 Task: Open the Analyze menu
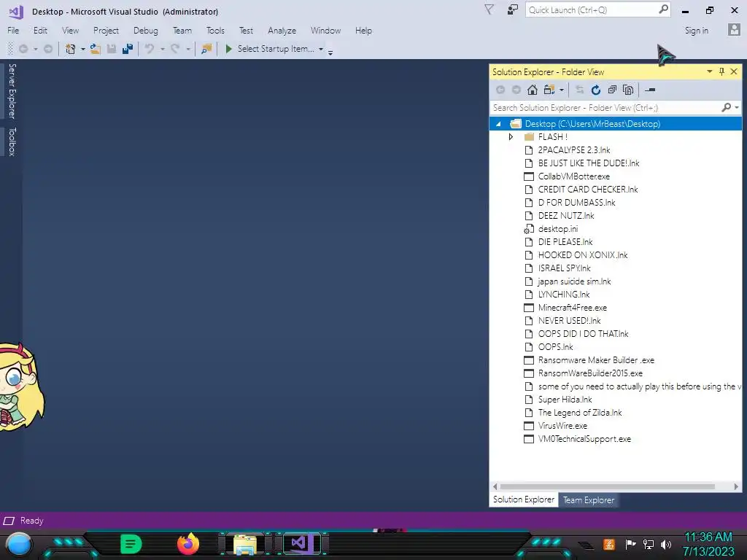click(282, 31)
